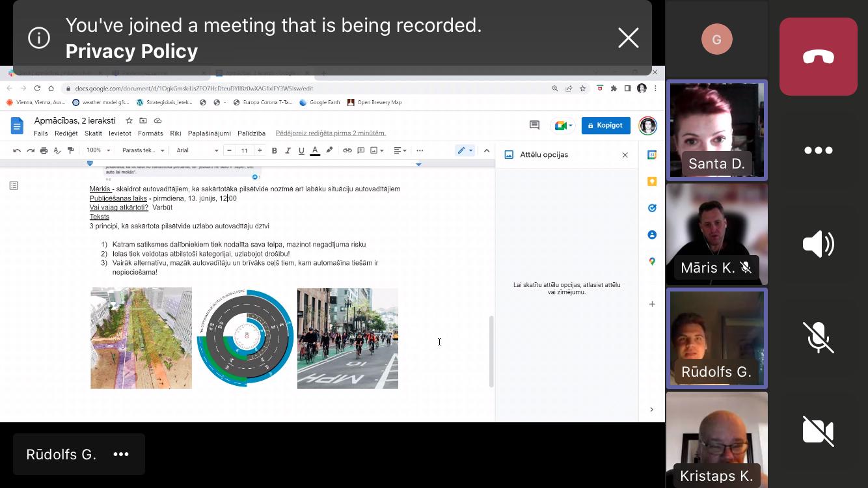Open Google Keep side panel
The width and height of the screenshot is (868, 488).
click(x=652, y=182)
